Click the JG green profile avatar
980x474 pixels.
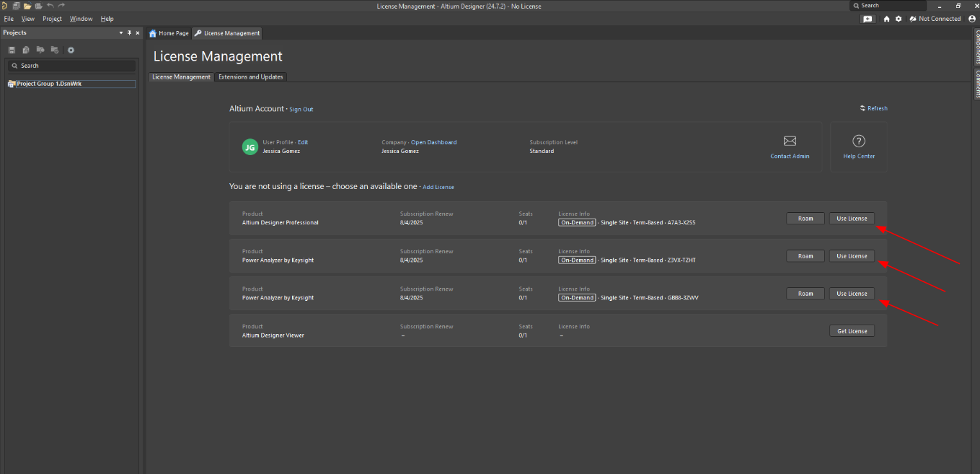[x=250, y=147]
